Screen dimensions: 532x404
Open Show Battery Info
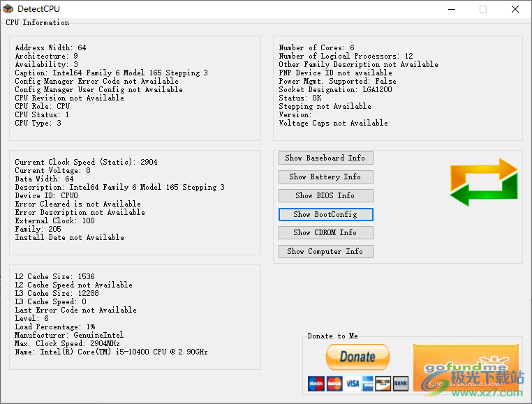[x=325, y=177]
